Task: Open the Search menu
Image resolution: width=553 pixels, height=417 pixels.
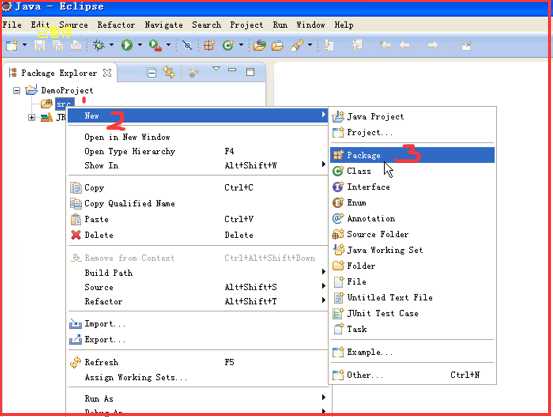Action: click(x=206, y=25)
